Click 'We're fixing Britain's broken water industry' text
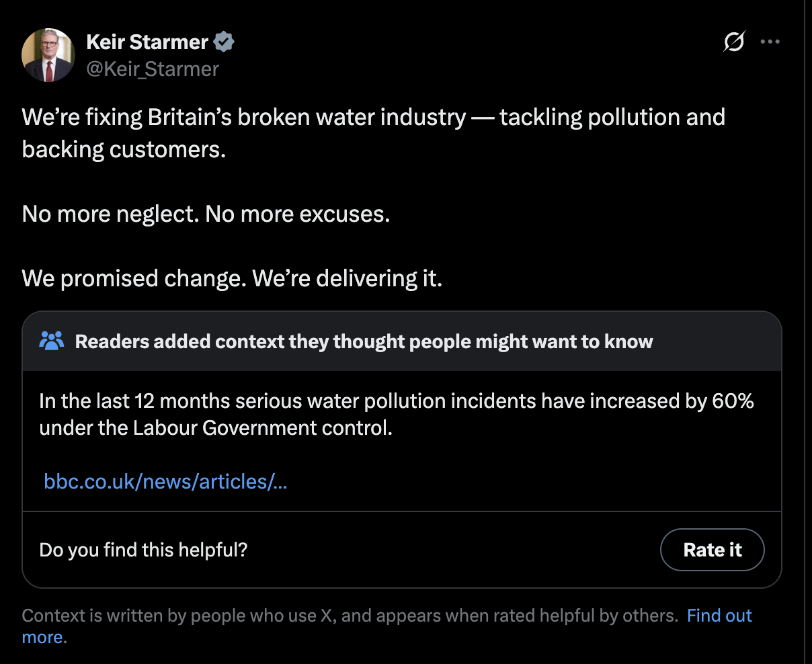Viewport: 812px width, 664px height. coord(244,118)
